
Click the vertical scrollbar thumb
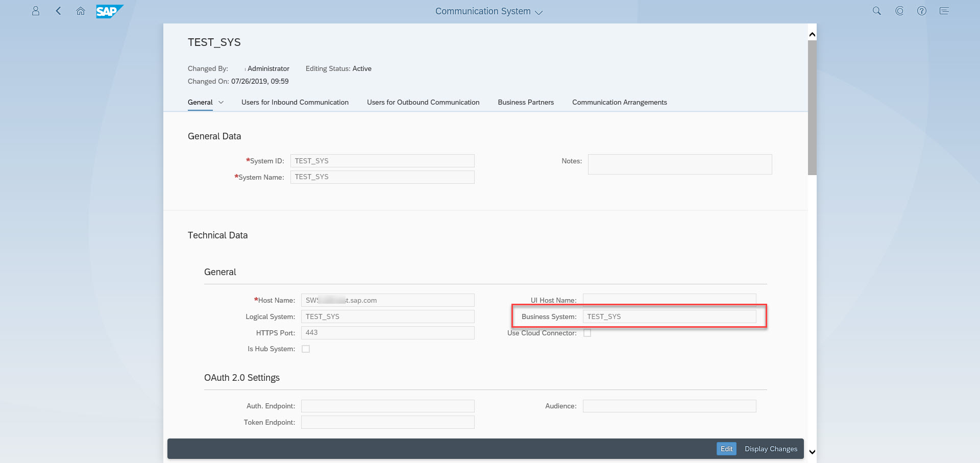[x=812, y=108]
